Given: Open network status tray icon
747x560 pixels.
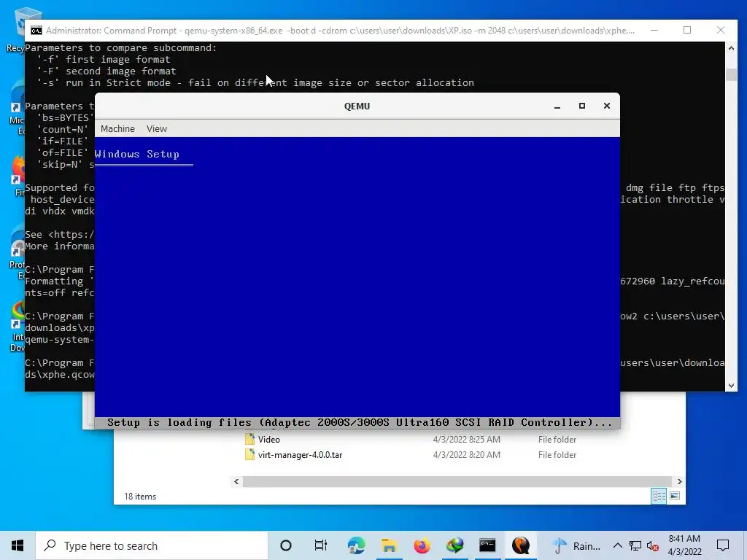Looking at the screenshot, I should click(x=635, y=545).
